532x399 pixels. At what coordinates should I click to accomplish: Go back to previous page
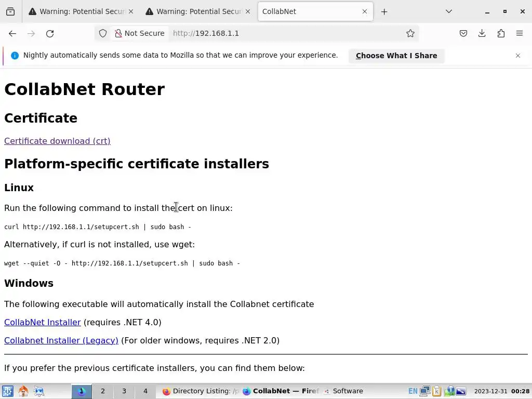coord(12,33)
